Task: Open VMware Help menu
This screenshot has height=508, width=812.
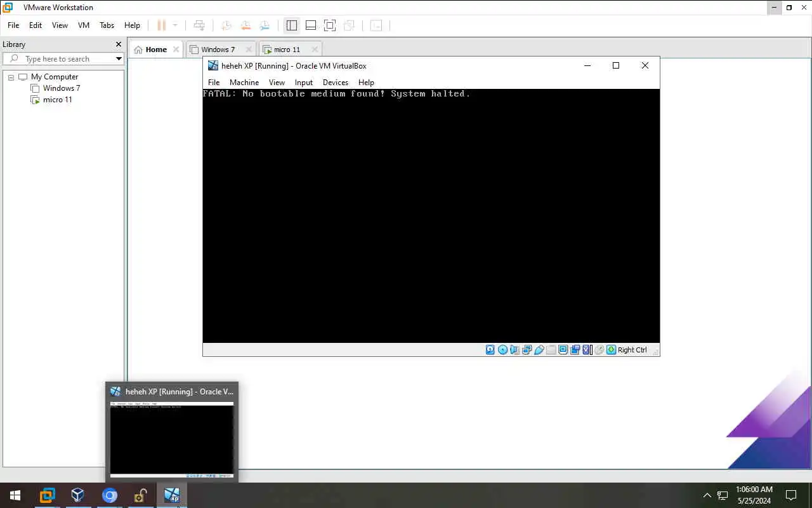Action: pyautogui.click(x=132, y=25)
